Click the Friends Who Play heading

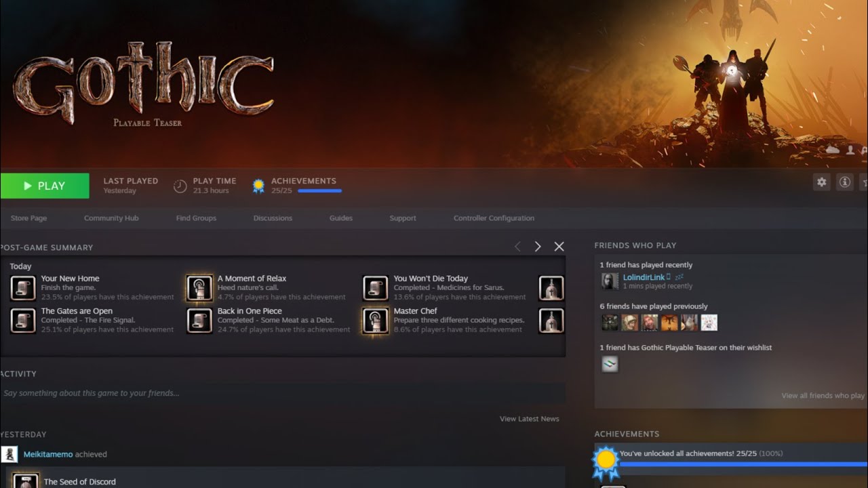pos(635,245)
